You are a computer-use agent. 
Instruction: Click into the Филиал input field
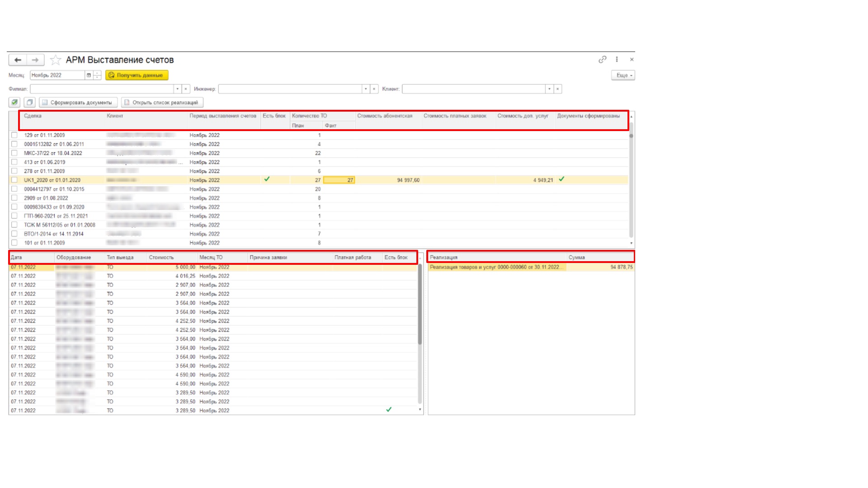pos(102,89)
